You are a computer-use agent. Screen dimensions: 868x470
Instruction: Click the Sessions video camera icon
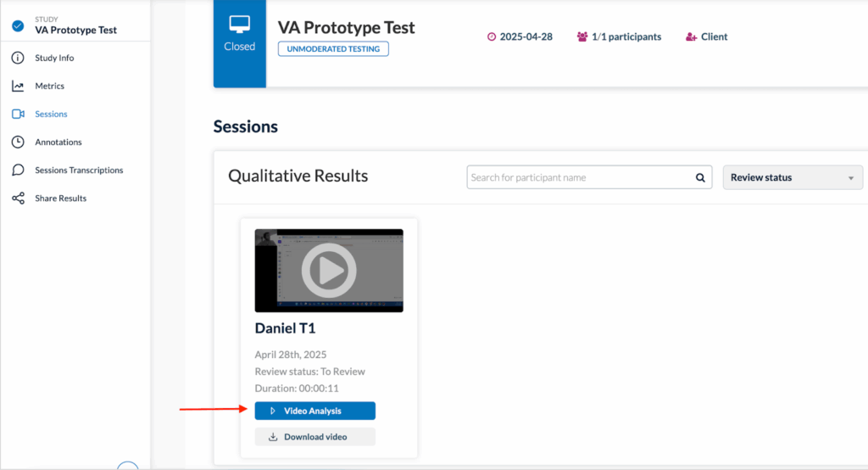[x=18, y=114]
